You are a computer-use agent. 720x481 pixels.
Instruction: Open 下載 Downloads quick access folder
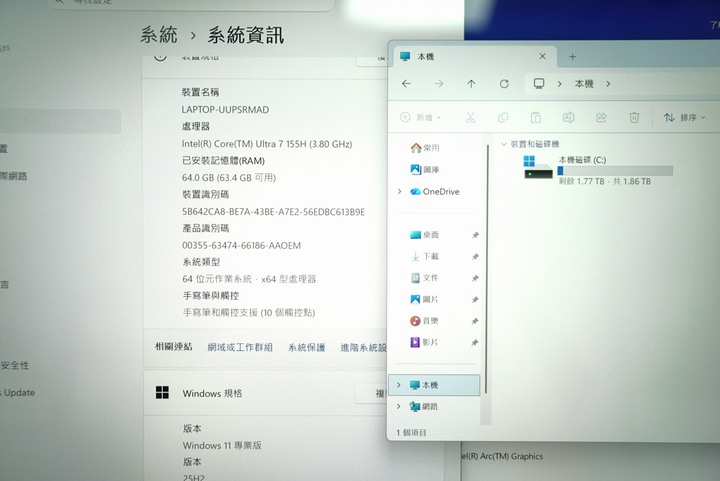[424, 256]
